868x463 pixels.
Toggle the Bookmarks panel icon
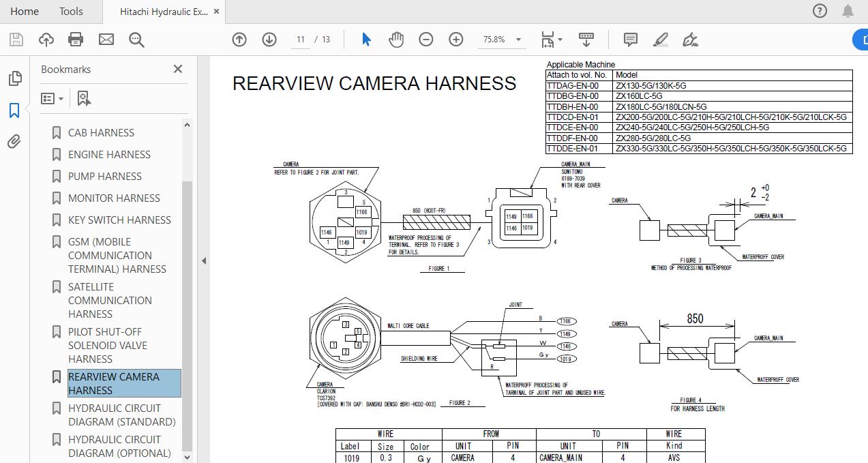click(x=14, y=110)
